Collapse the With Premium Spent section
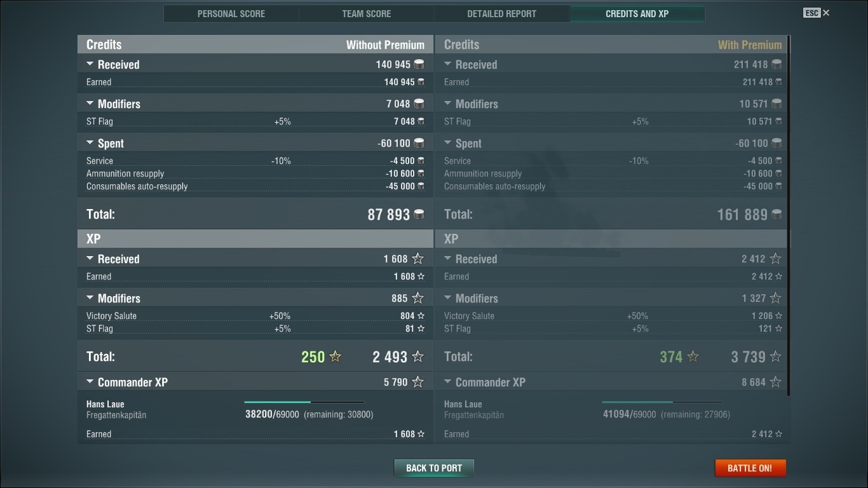This screenshot has width=868, height=488. [x=448, y=143]
